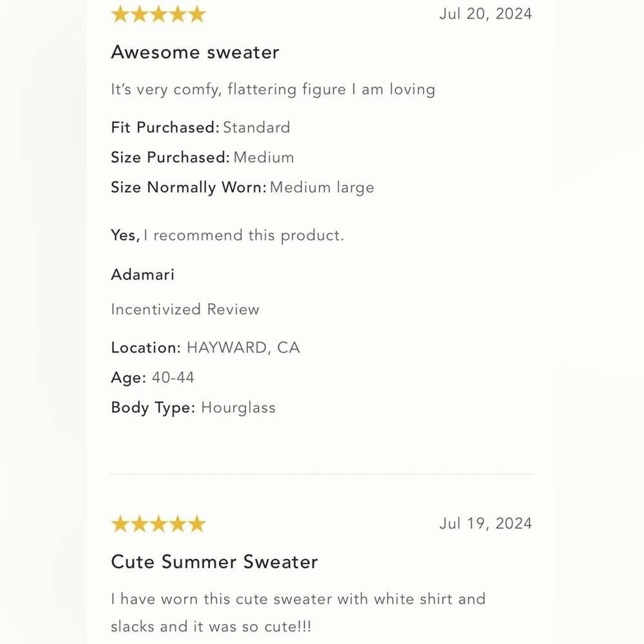644x644 pixels.
Task: Click the second star of Awesome sweater rating
Action: 139,14
